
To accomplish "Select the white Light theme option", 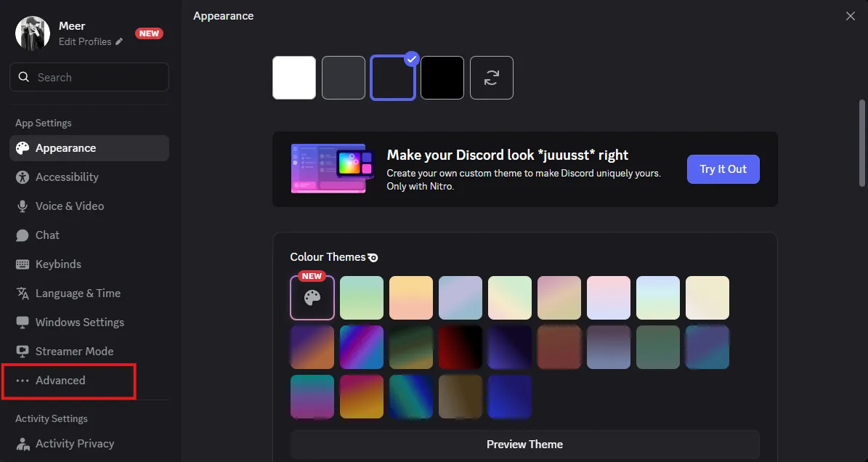I will tap(294, 78).
